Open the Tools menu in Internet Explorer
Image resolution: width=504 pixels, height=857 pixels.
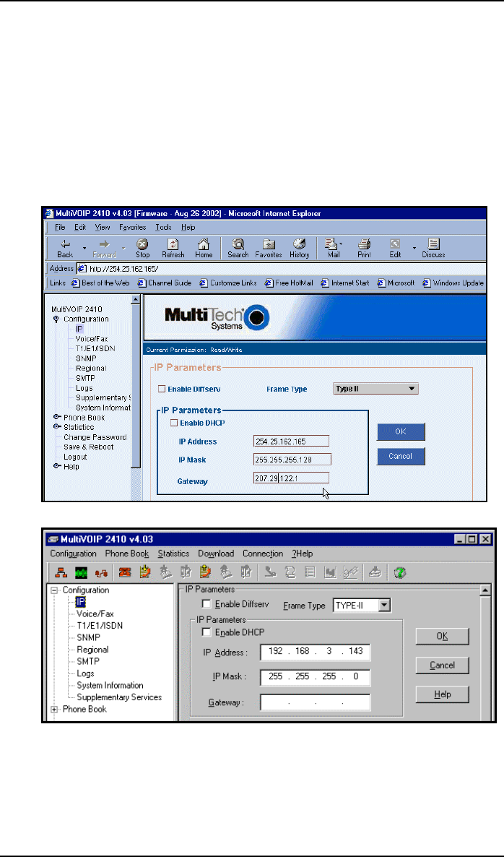click(x=163, y=227)
